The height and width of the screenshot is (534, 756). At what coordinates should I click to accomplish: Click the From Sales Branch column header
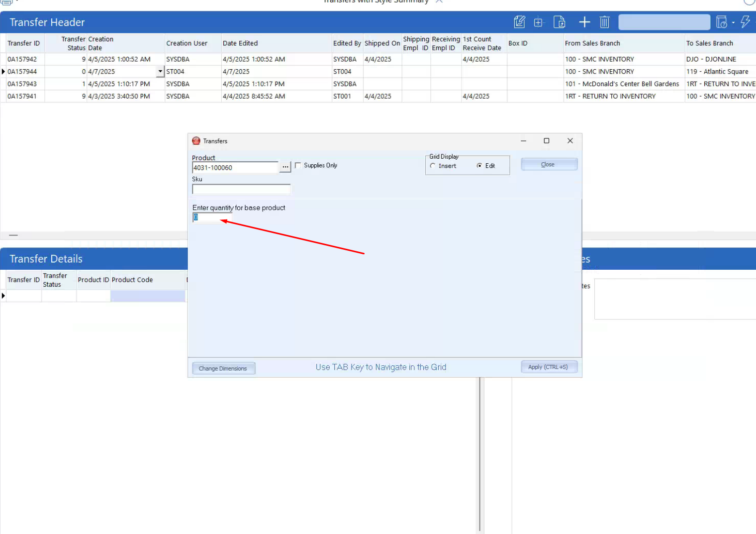click(x=624, y=43)
